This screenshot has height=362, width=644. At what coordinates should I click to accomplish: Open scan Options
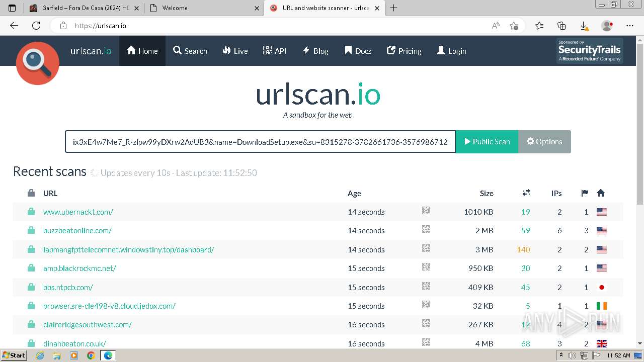544,142
